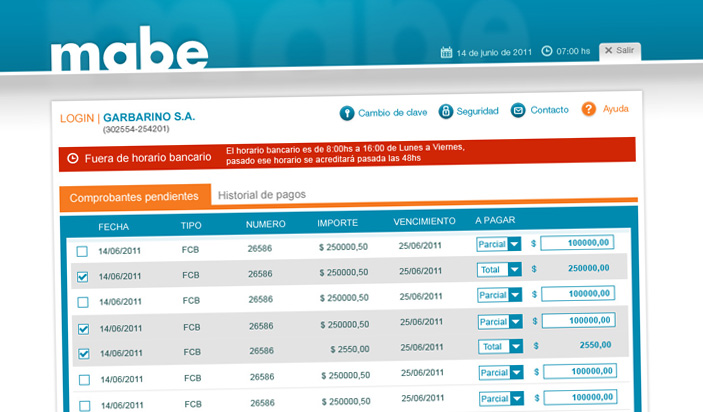Open the Total dropdown in the 2550,00 row
The height and width of the screenshot is (412, 703).
coord(515,346)
